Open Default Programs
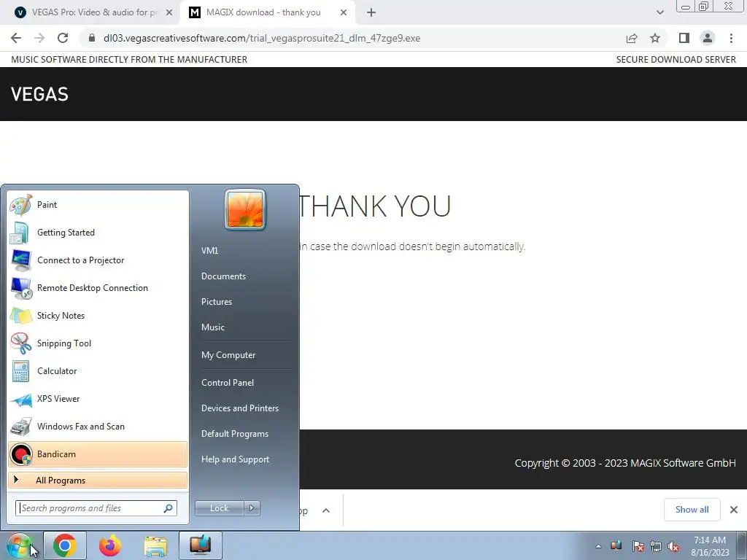Screen dimensions: 747x560 click(234, 434)
